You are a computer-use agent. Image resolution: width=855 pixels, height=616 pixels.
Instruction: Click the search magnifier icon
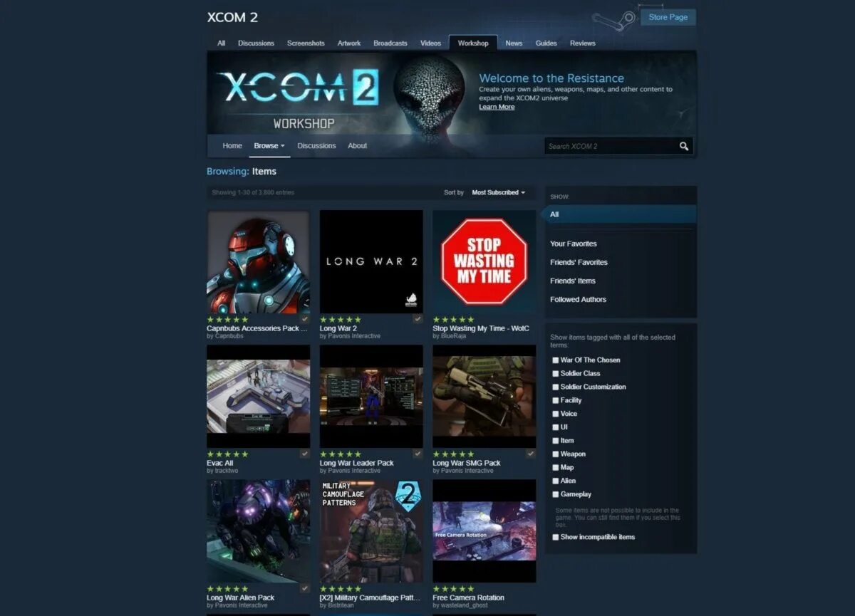click(684, 146)
